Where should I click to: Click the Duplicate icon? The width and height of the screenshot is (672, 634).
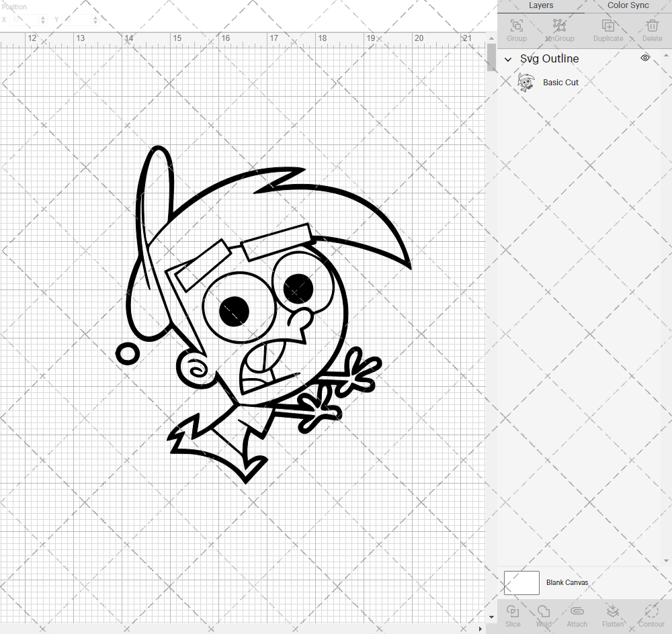pyautogui.click(x=608, y=27)
